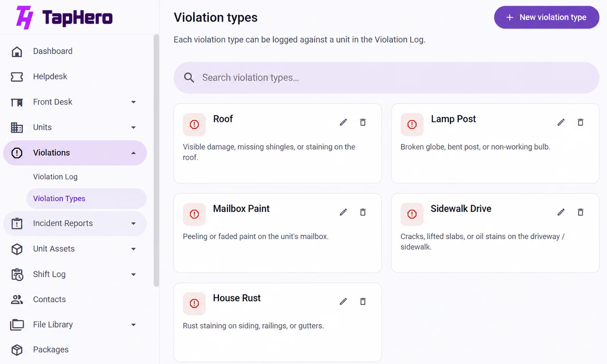Expand the Shift Log submenu arrow
The width and height of the screenshot is (607, 364).
(134, 275)
